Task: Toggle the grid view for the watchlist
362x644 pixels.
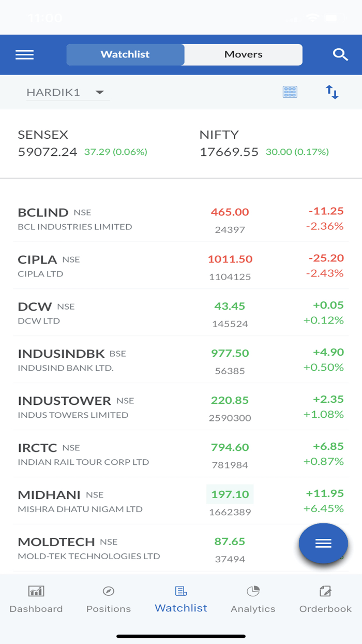Action: pyautogui.click(x=290, y=92)
